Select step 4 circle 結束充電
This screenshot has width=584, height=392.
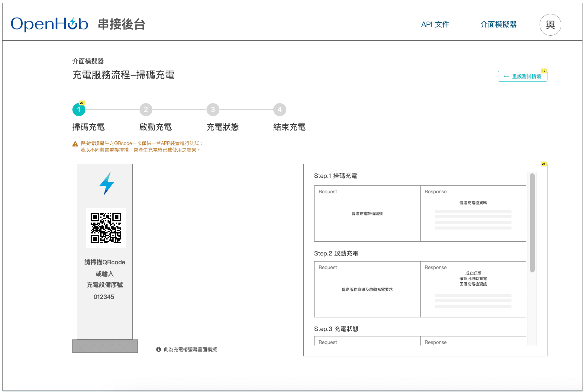pos(280,110)
